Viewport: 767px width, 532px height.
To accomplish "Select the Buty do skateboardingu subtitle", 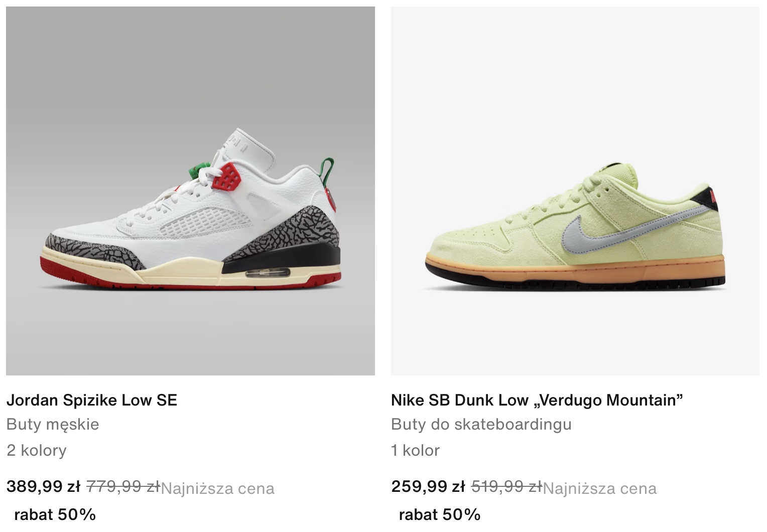I will coord(481,425).
